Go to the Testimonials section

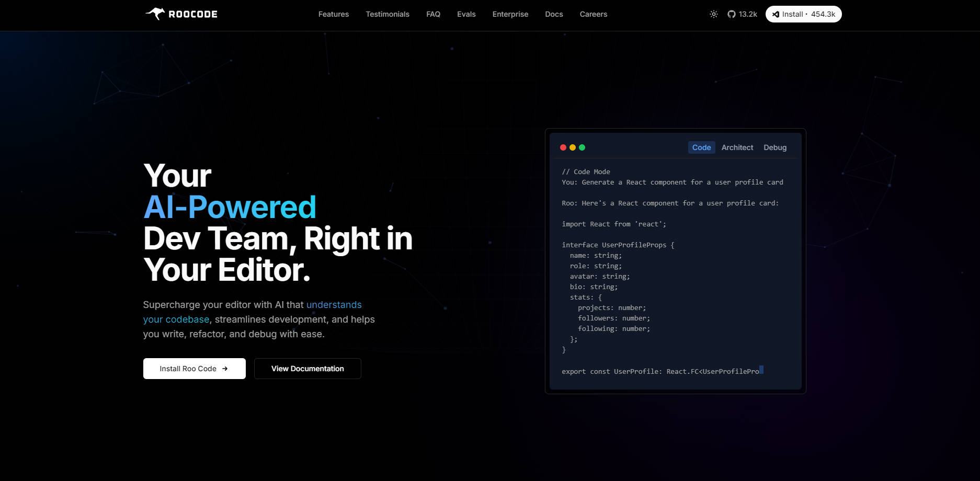pos(387,14)
